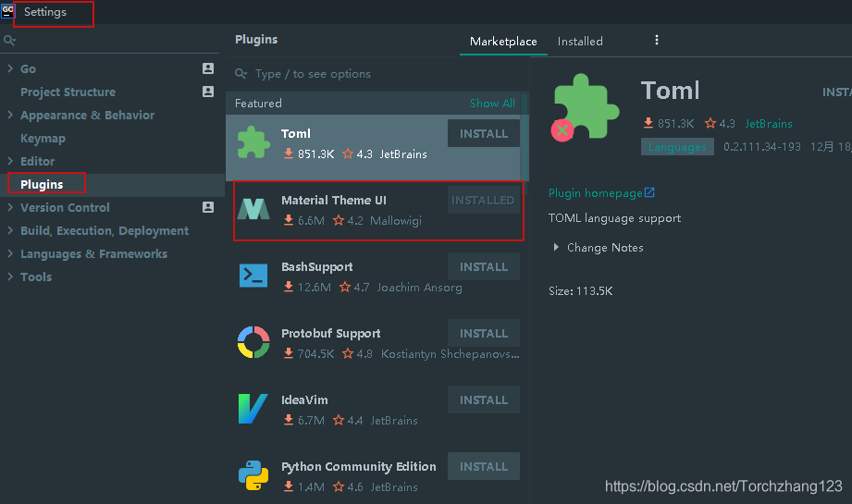Expand the Change Notes disclosure triangle
Image resolution: width=852 pixels, height=504 pixels.
pos(556,247)
